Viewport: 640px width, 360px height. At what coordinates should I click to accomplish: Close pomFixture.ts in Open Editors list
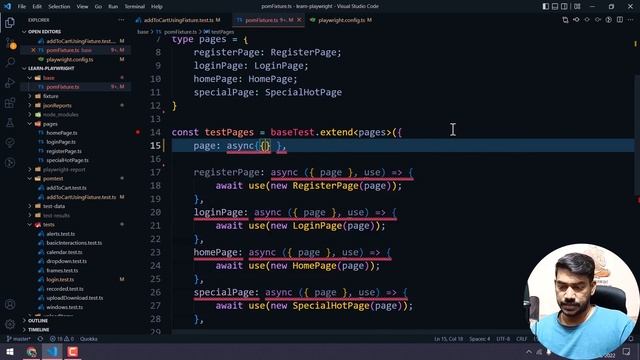pyautogui.click(x=33, y=50)
